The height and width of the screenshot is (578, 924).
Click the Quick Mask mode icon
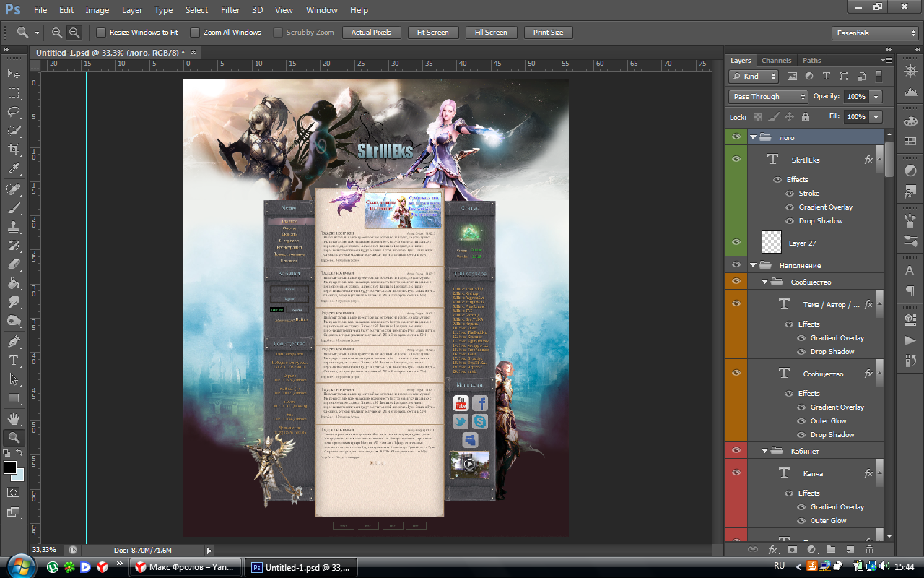(14, 492)
